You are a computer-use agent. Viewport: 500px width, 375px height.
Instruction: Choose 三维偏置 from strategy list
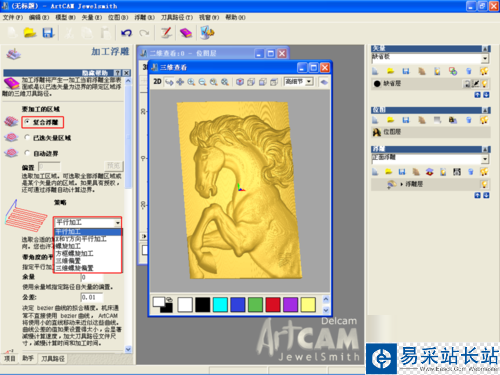tap(68, 261)
